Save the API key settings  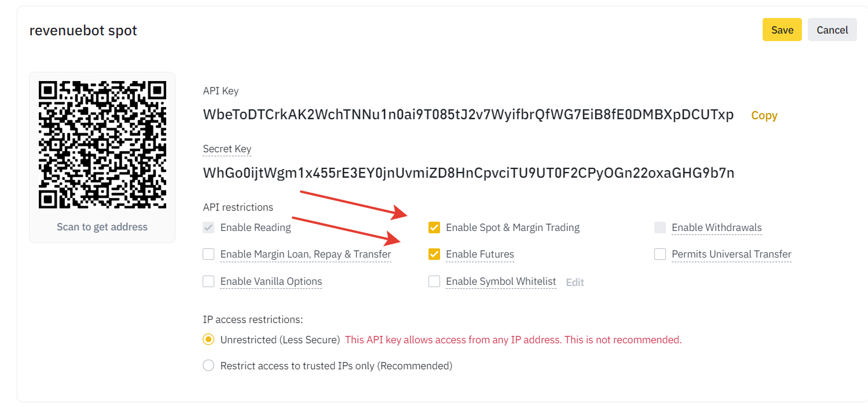pos(782,30)
